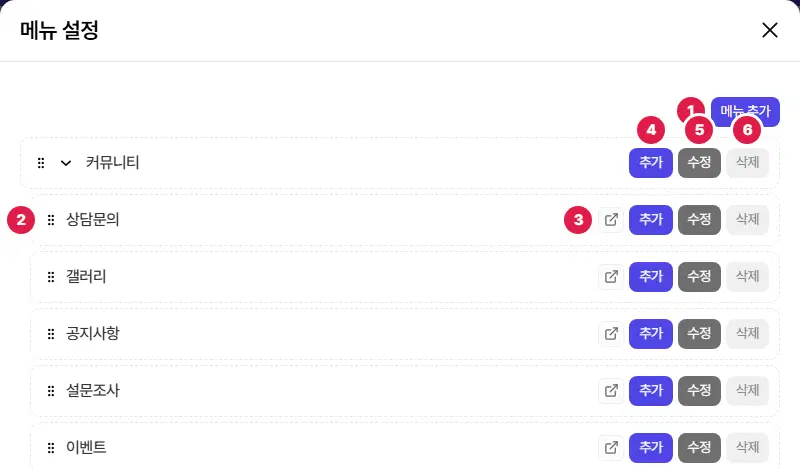The width and height of the screenshot is (800, 470).
Task: Open external link icon for 상담문의
Action: pyautogui.click(x=611, y=220)
